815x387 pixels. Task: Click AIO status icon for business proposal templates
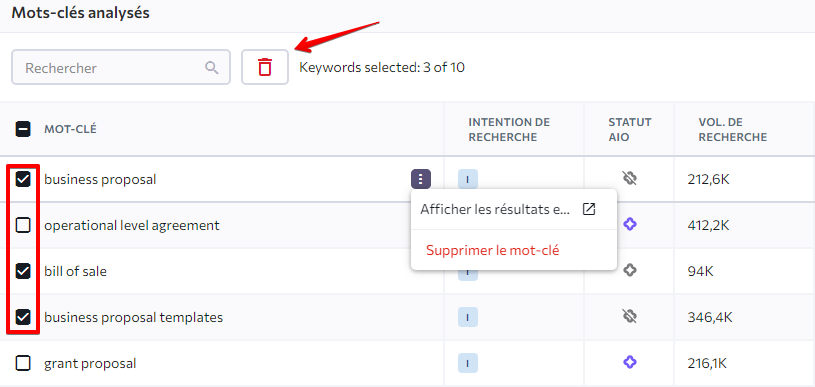coord(629,316)
